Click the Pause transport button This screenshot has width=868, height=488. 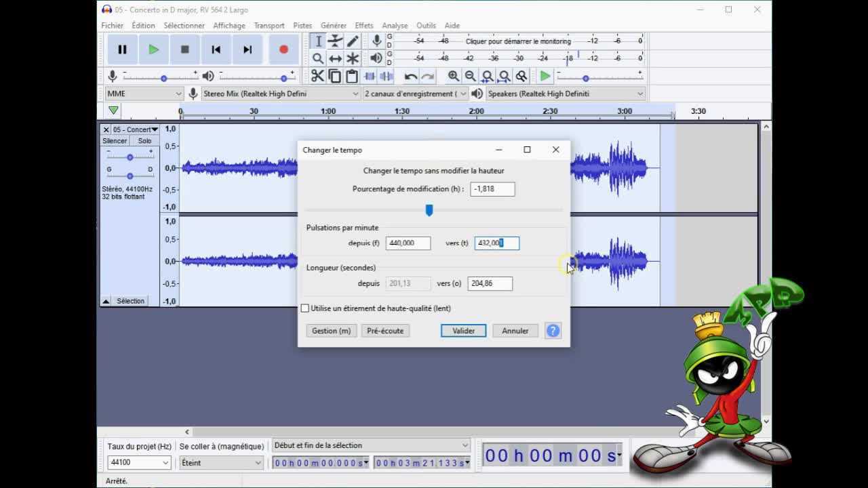point(122,49)
